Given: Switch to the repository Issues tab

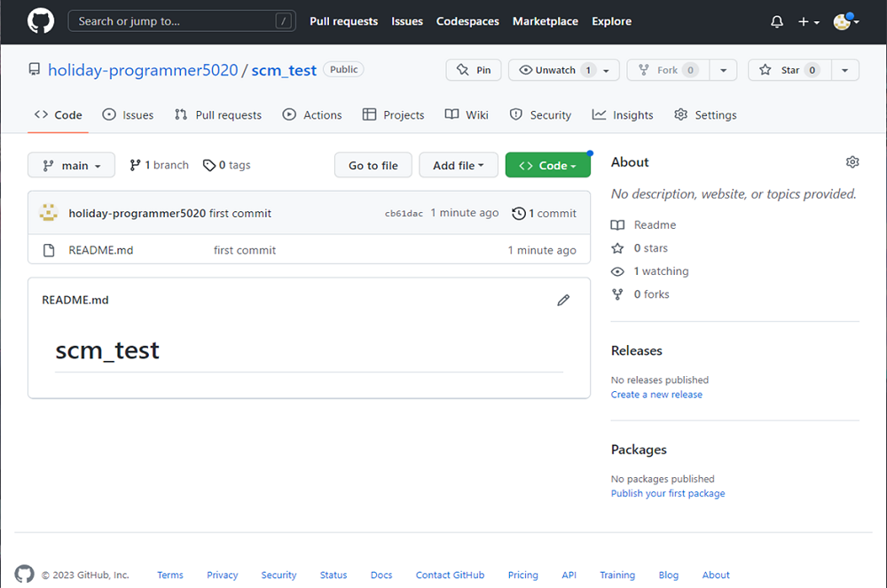Looking at the screenshot, I should [128, 115].
